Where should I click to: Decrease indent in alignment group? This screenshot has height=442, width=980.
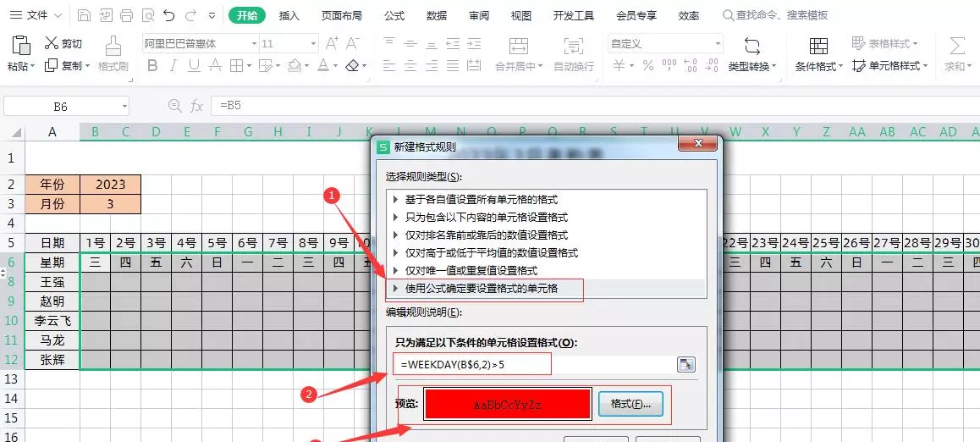[x=453, y=43]
